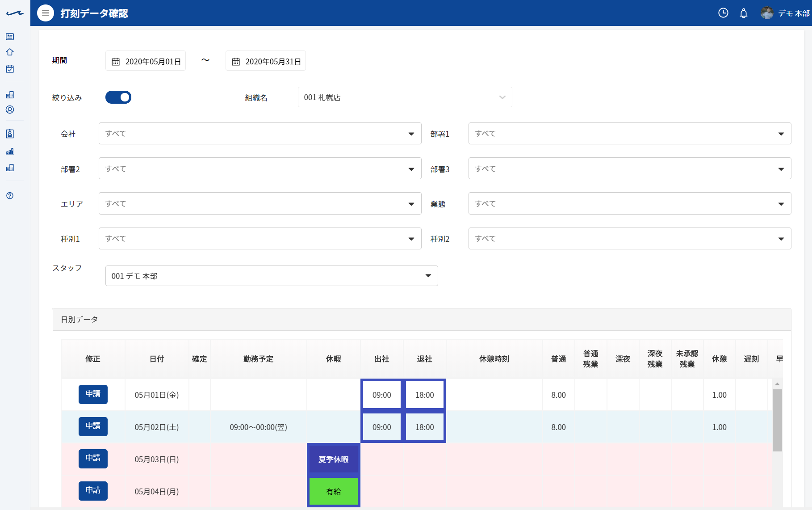Click the 夏季休暇 vacation cell
This screenshot has width=812, height=510.
pos(334,459)
